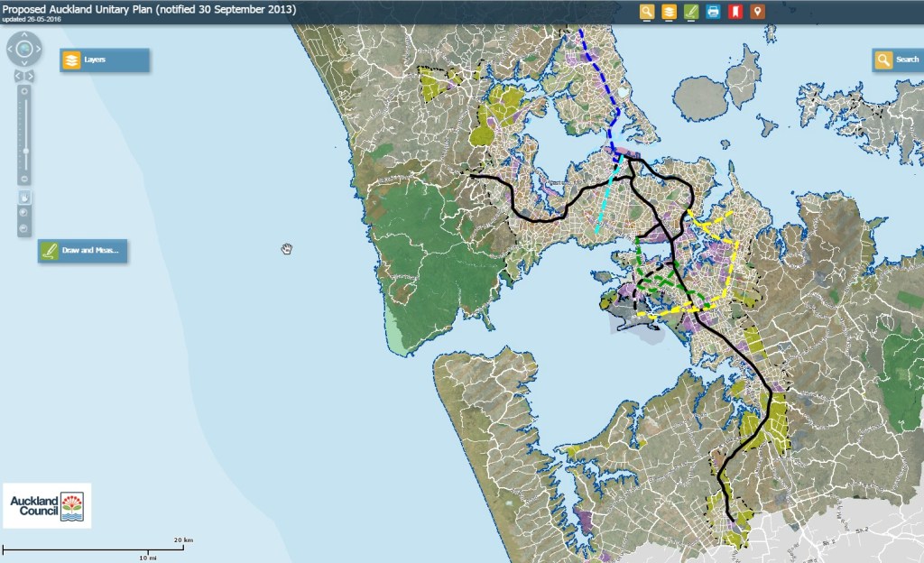The image size is (924, 563).
Task: Expand the Draw and Measure panel
Action: [x=82, y=250]
